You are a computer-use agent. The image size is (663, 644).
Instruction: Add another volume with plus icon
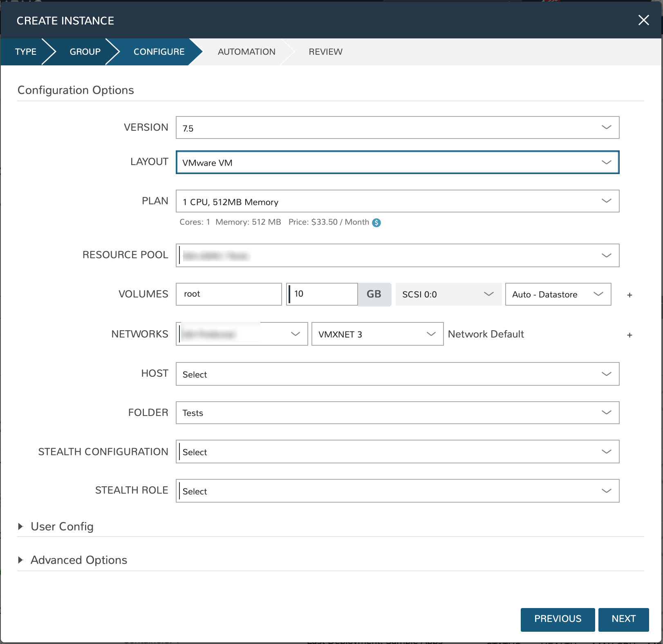[x=629, y=295]
